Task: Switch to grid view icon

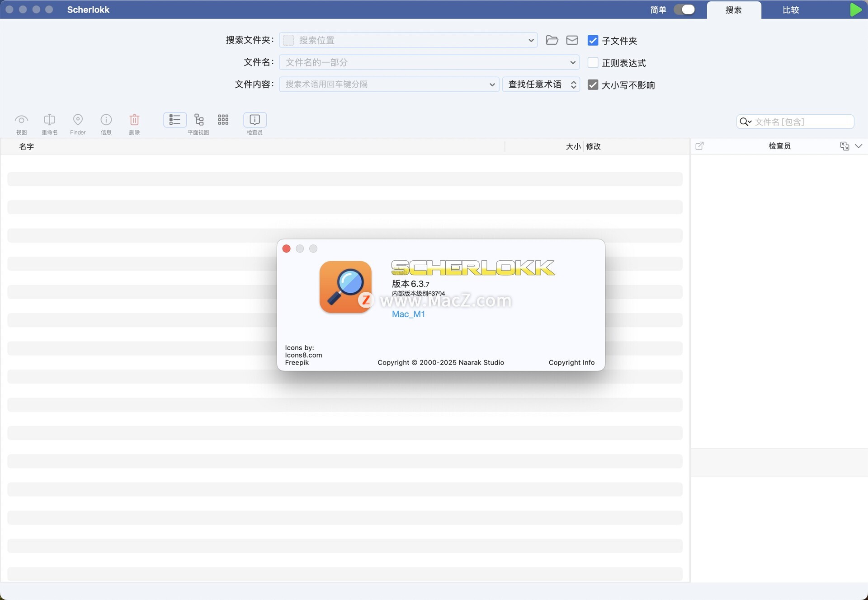Action: (223, 120)
